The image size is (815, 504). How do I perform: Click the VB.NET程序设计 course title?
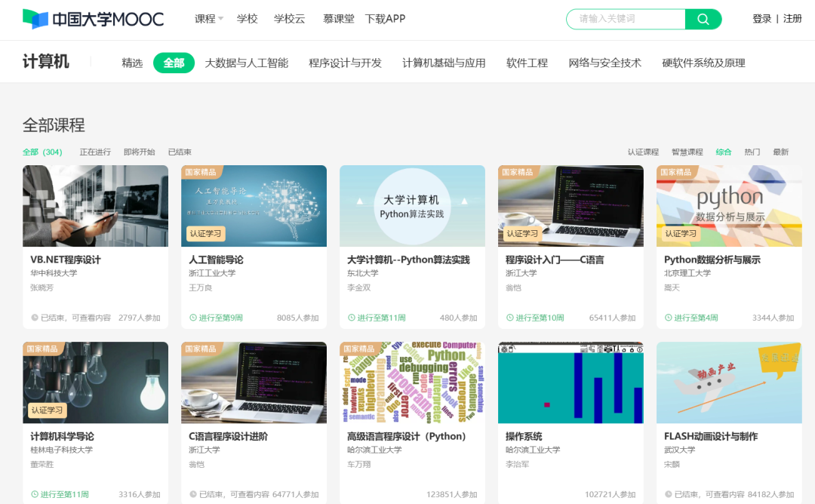(66, 260)
